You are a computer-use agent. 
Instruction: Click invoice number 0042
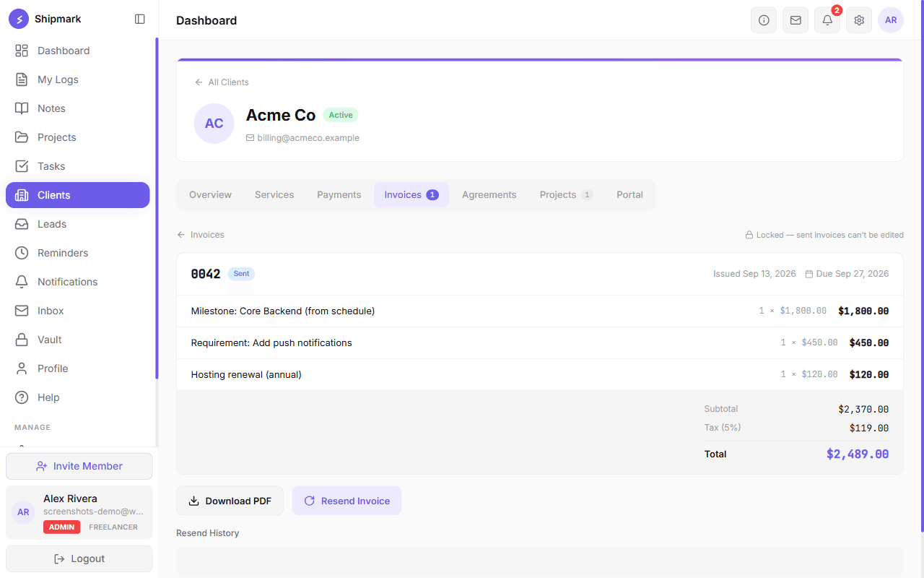206,274
